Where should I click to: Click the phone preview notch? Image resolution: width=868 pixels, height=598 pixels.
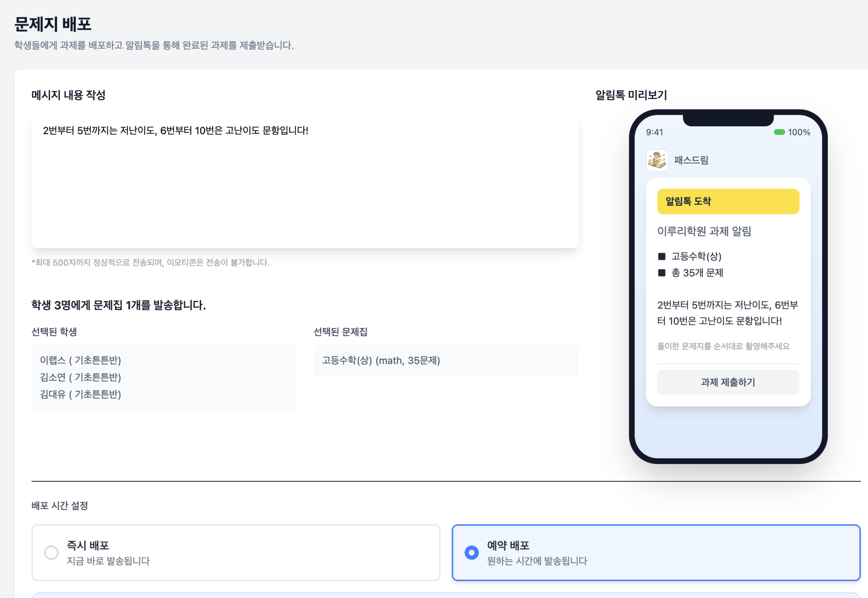click(x=728, y=120)
